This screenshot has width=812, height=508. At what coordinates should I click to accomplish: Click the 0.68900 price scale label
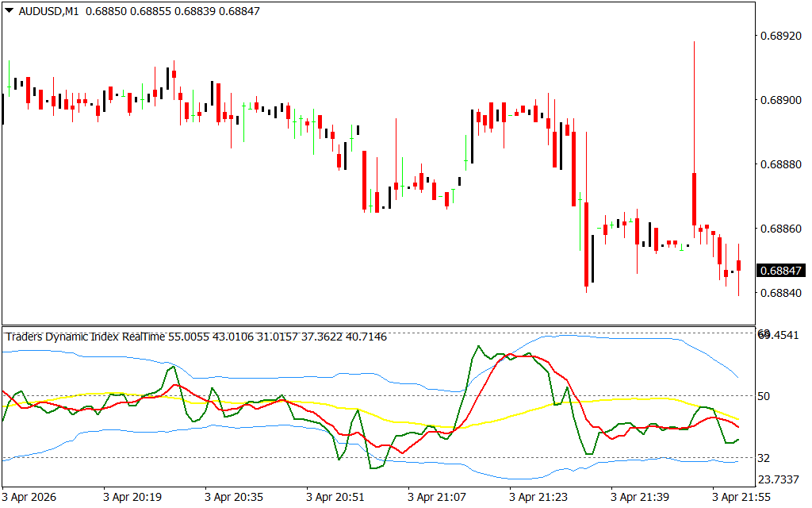[x=781, y=101]
